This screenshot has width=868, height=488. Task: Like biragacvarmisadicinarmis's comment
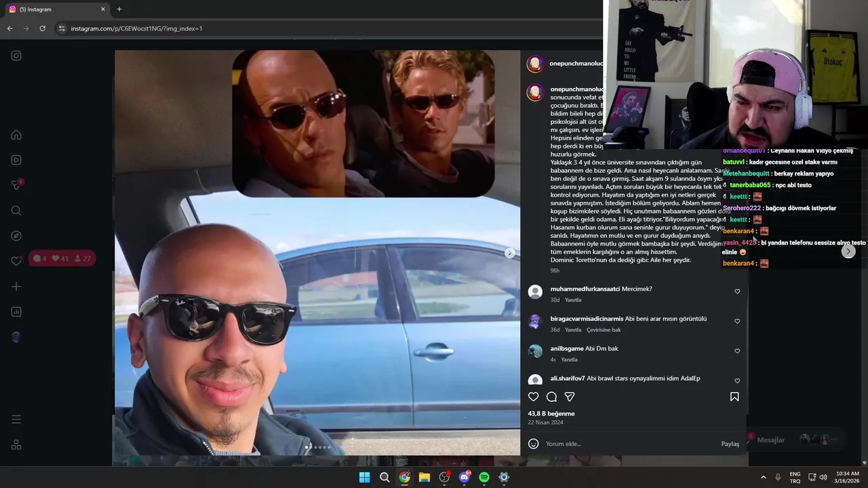pos(737,321)
